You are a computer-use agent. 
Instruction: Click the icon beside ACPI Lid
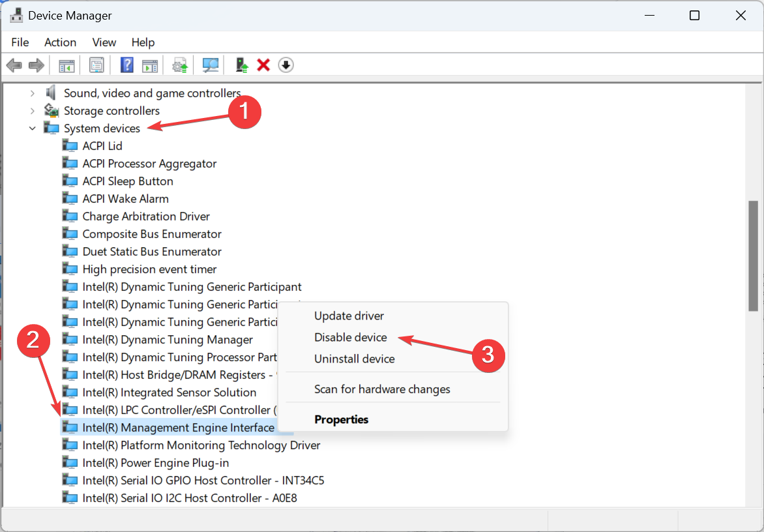[x=70, y=145]
